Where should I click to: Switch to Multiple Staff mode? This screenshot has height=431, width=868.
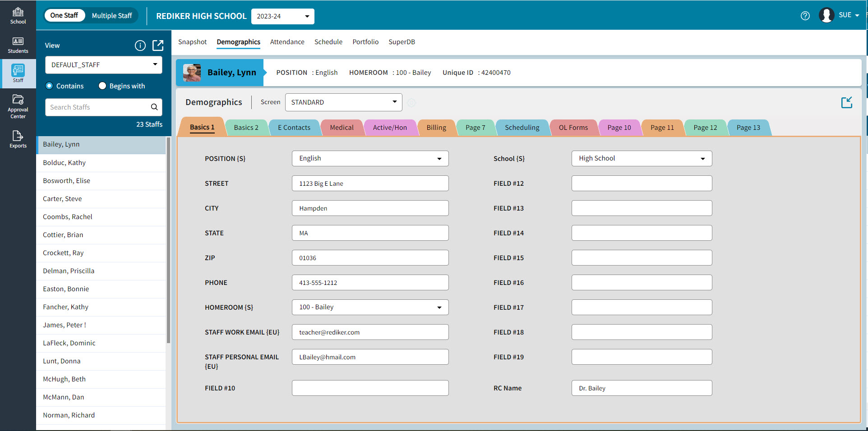112,15
